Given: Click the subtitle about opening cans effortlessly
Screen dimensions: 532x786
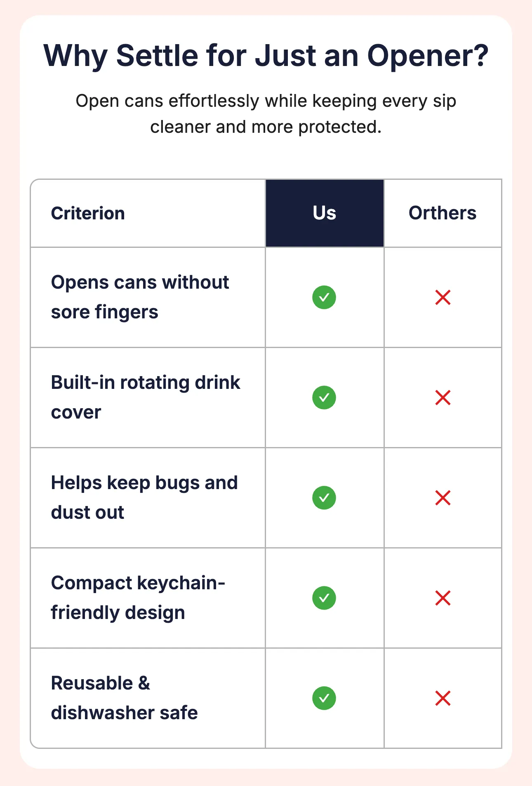Looking at the screenshot, I should pyautogui.click(x=266, y=114).
